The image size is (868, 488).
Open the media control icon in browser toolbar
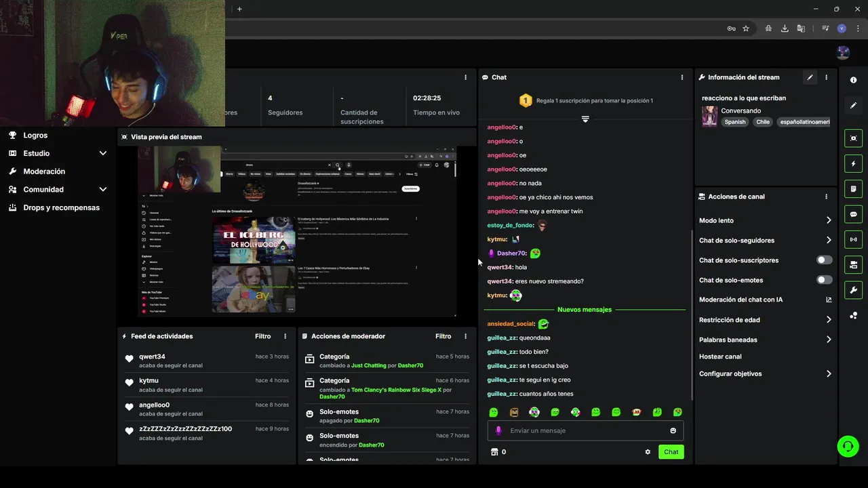click(825, 28)
